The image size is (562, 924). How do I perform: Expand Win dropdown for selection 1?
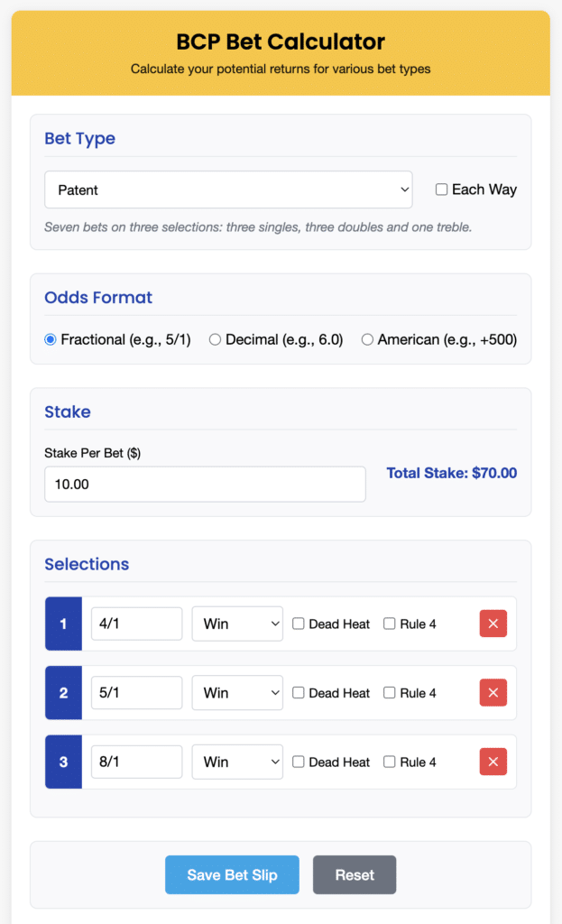tap(237, 624)
